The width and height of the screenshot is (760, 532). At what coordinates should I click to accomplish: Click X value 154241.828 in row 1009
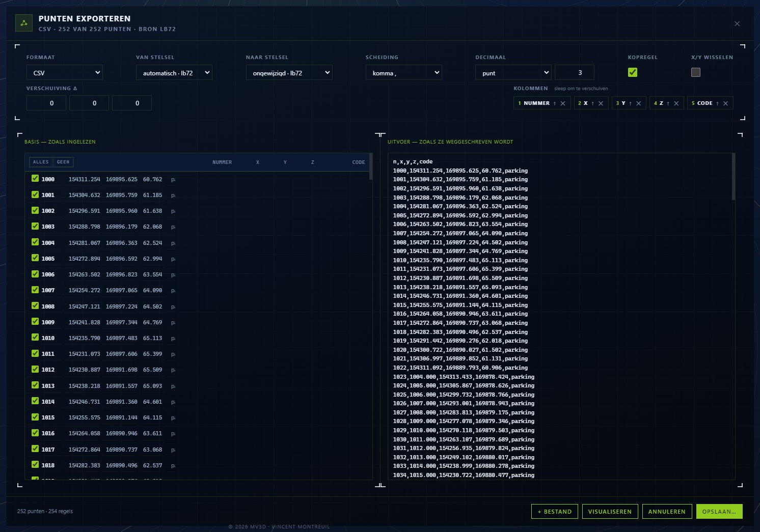coord(85,322)
